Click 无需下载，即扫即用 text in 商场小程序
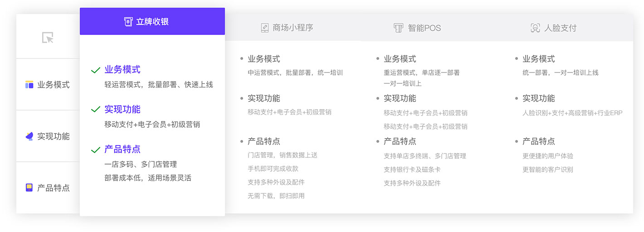Screen dimensions: 644x232 click(x=276, y=196)
